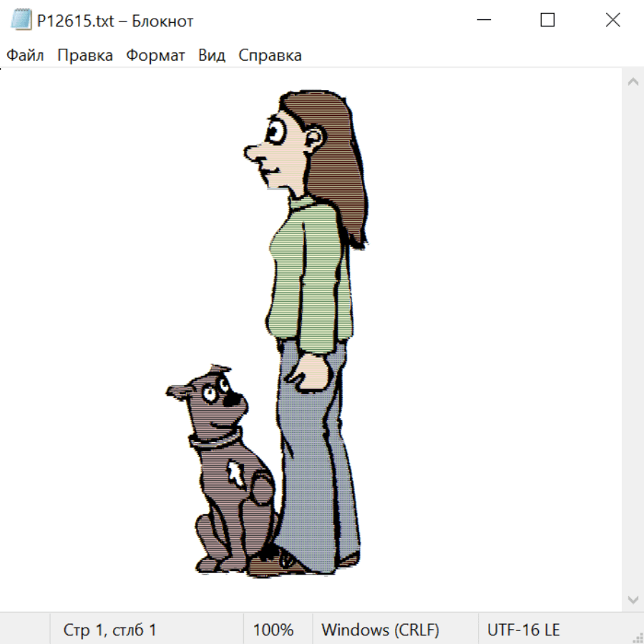Click the UTF-16 LE encoding indicator
Screen dimensions: 644x644
click(x=523, y=630)
